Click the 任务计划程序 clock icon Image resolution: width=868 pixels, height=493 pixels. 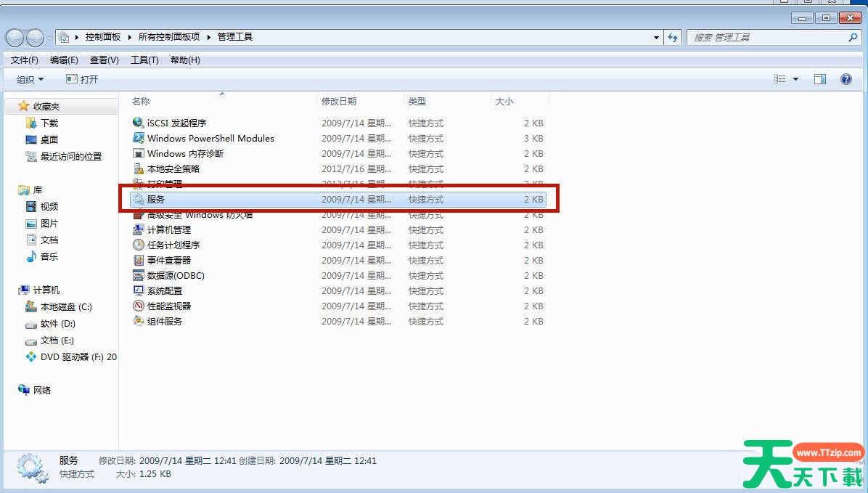[139, 245]
